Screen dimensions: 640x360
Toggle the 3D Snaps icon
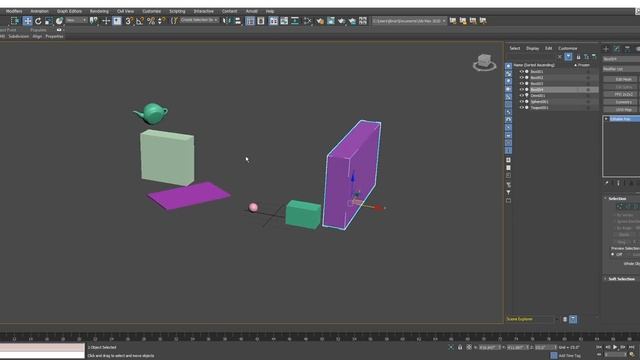pyautogui.click(x=129, y=21)
